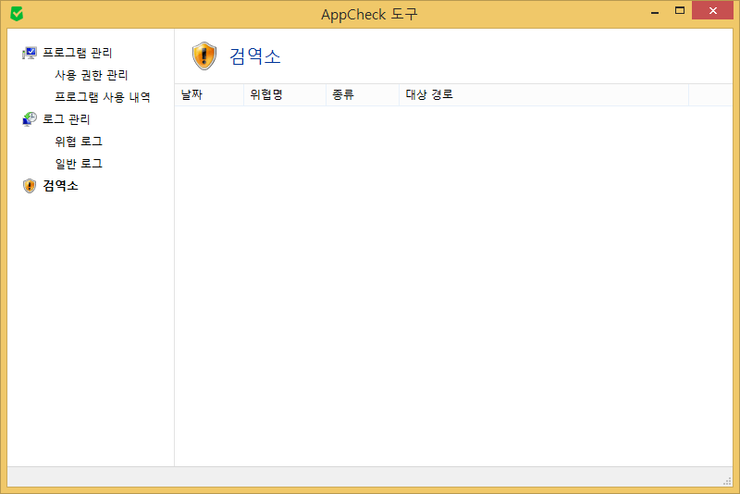Screen dimensions: 740x494
Task: Sort by the 위협명 column header
Action: [x=285, y=95]
